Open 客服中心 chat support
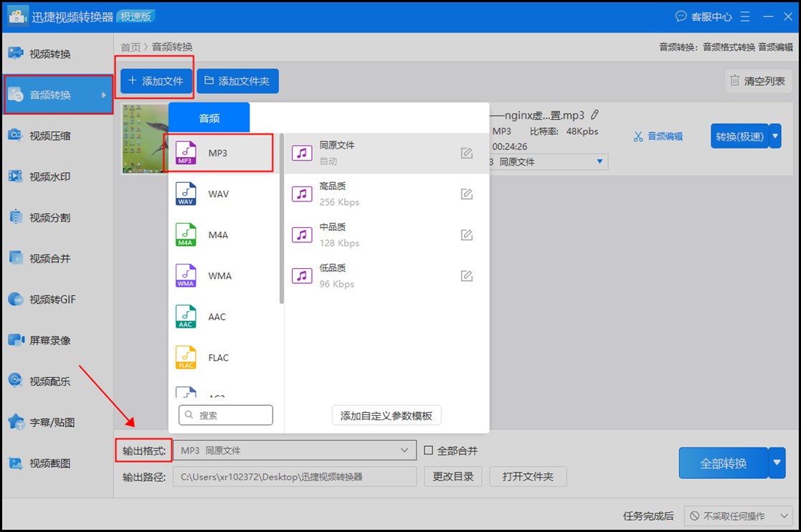This screenshot has width=801, height=532. tap(703, 16)
